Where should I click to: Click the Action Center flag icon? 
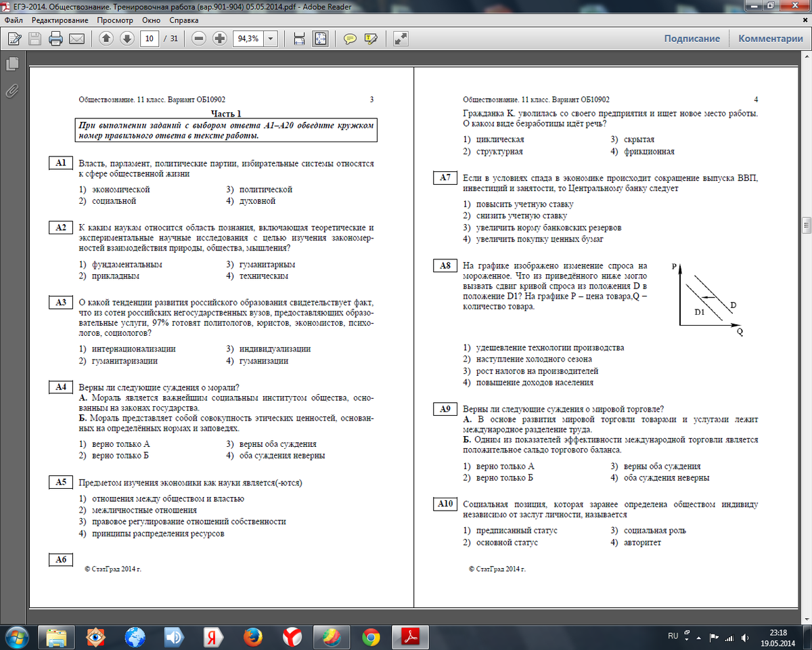tap(713, 637)
